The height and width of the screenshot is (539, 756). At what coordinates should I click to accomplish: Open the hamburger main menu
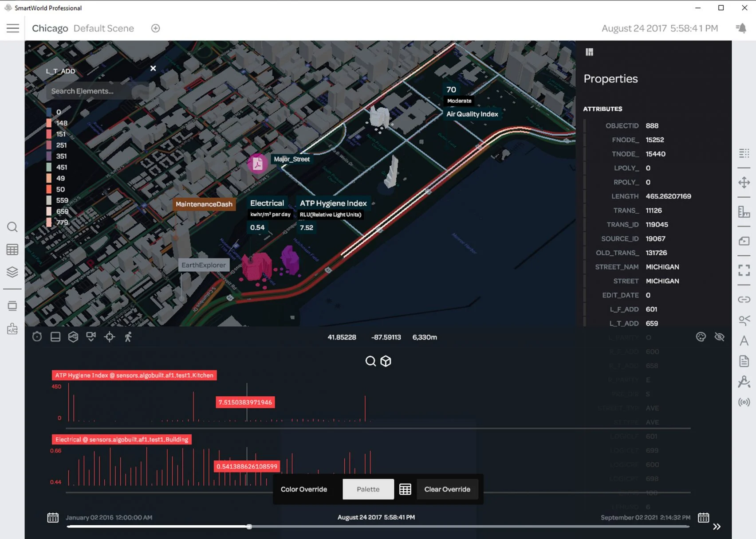coord(13,28)
